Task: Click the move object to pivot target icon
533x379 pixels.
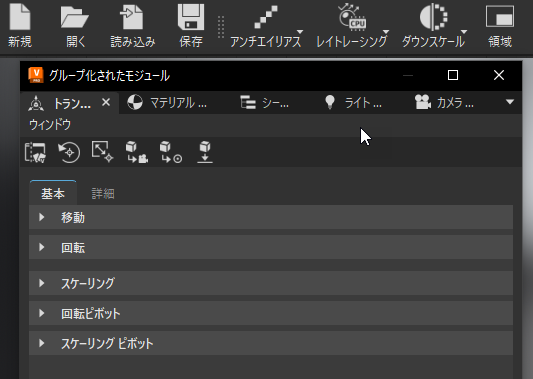Action: click(171, 152)
